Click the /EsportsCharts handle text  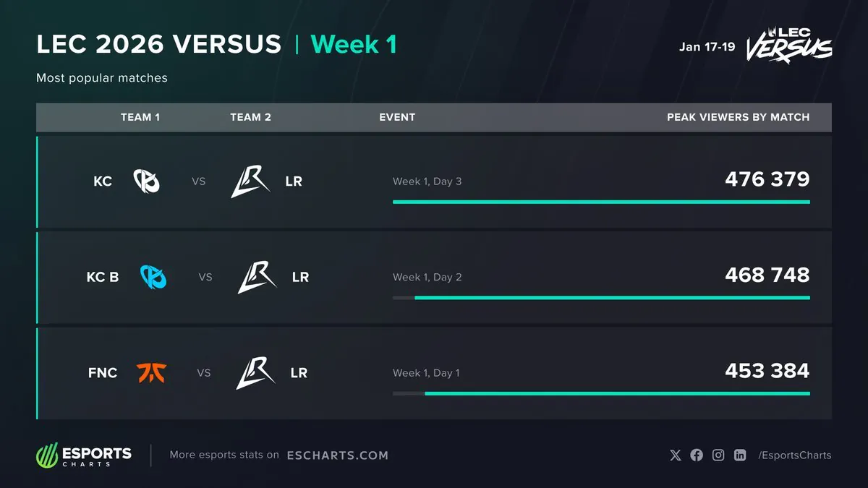pos(795,455)
